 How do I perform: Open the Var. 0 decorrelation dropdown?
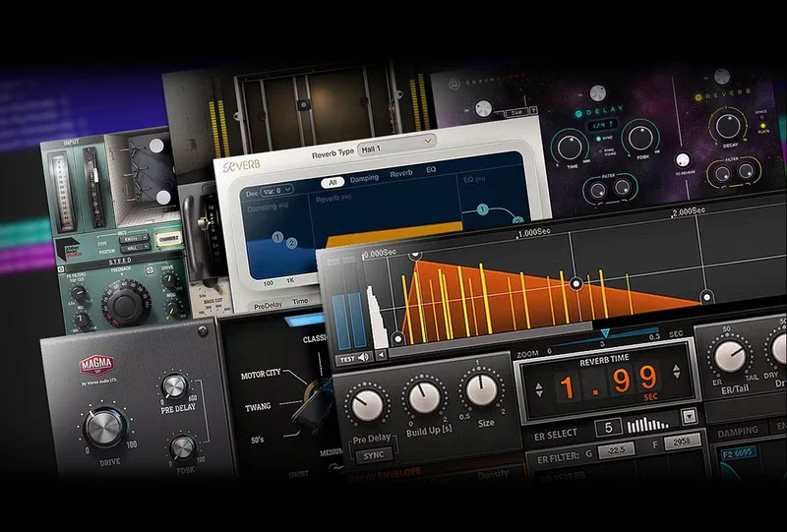[x=276, y=190]
